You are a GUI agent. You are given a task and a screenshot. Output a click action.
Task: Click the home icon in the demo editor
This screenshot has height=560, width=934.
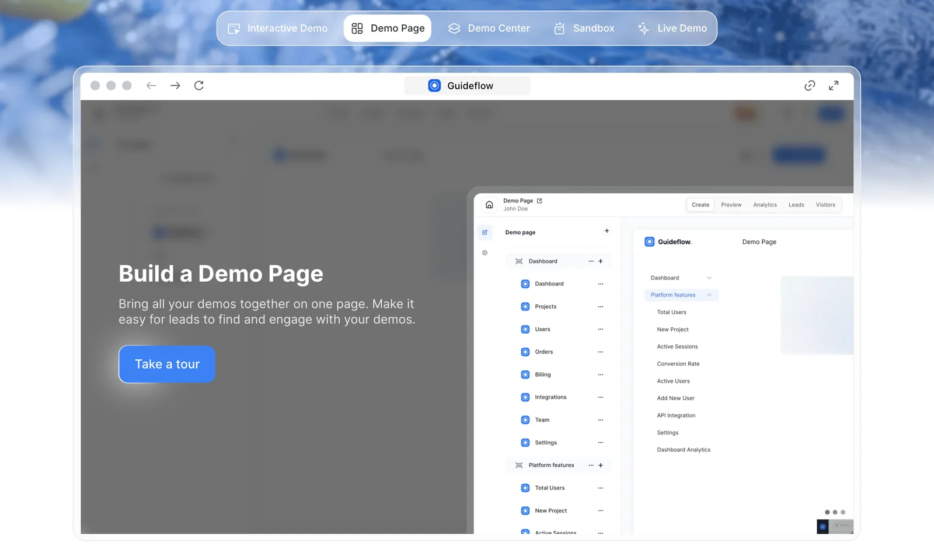(489, 205)
